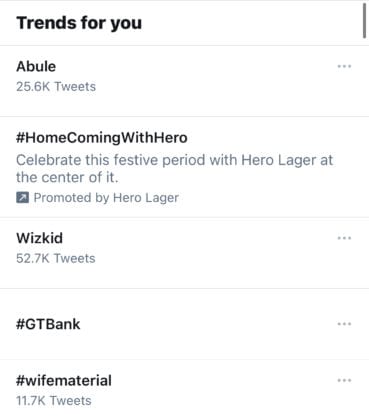This screenshot has height=420, width=369.
Task: Open more options for #GTBank trend
Action: coord(344,324)
